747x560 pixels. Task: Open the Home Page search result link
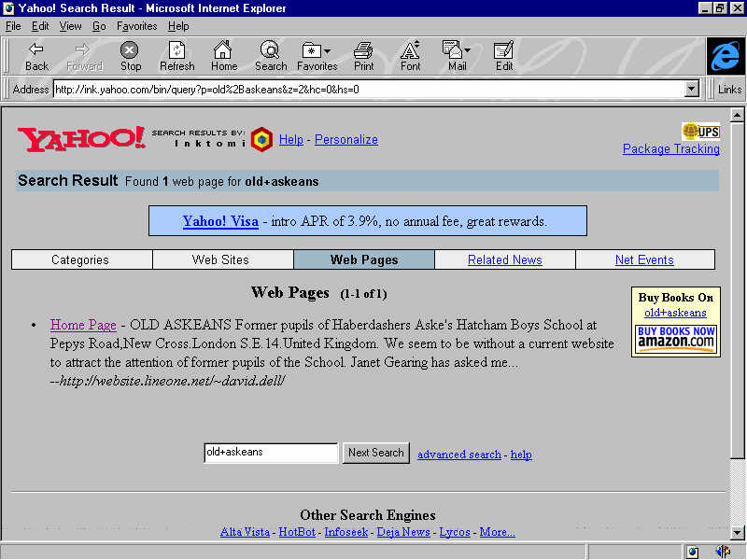point(83,325)
